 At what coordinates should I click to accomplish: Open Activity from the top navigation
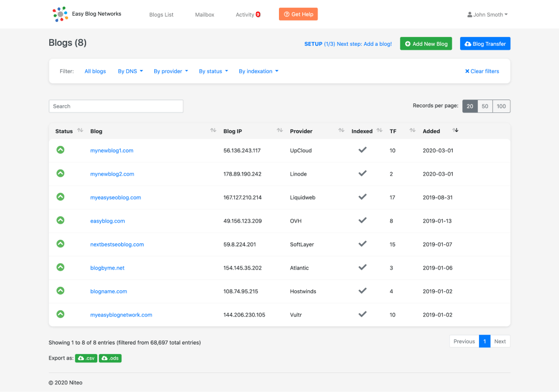[245, 15]
